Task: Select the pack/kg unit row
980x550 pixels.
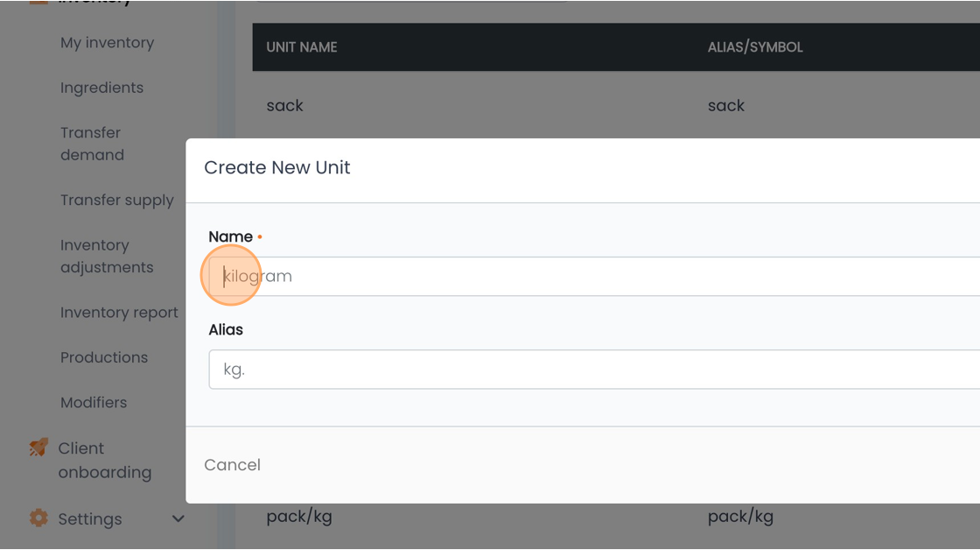Action: pos(616,516)
